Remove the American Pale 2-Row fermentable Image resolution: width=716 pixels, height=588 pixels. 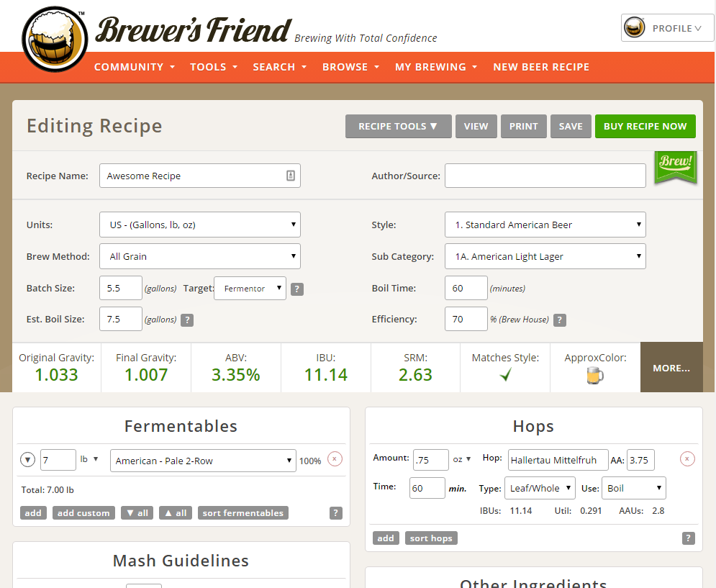(335, 458)
